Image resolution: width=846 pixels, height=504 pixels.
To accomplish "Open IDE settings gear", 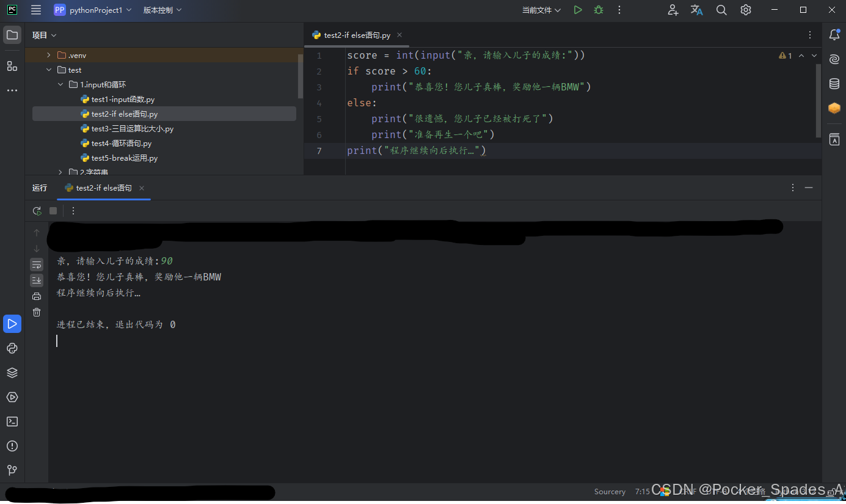I will [746, 10].
